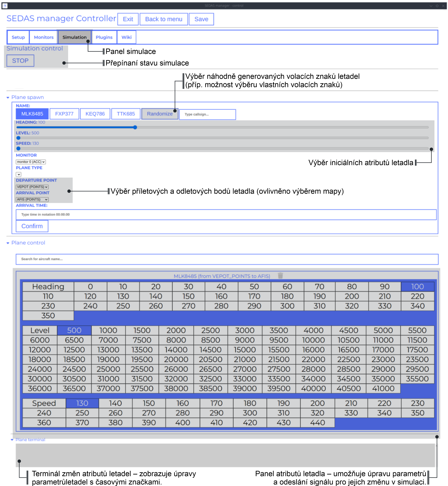This screenshot has width=448, height=486.
Task: Open the AFIS arrival point dropdown
Action: coord(32,199)
